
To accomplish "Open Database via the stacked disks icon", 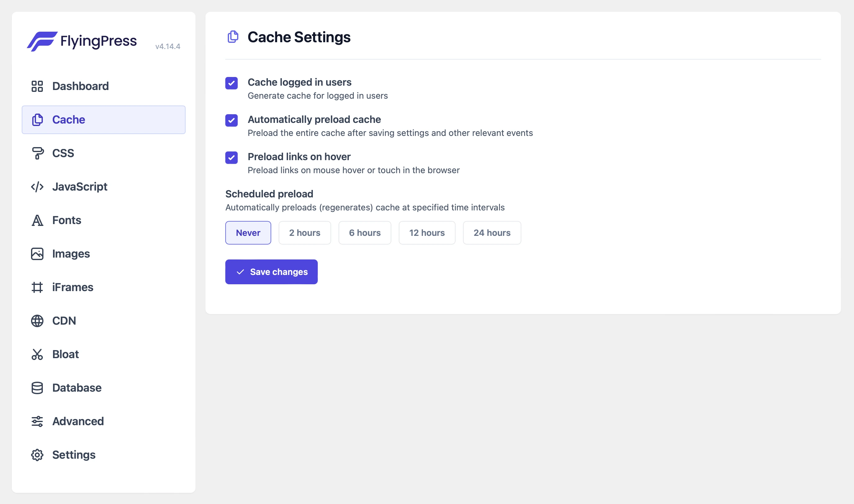I will pyautogui.click(x=37, y=388).
